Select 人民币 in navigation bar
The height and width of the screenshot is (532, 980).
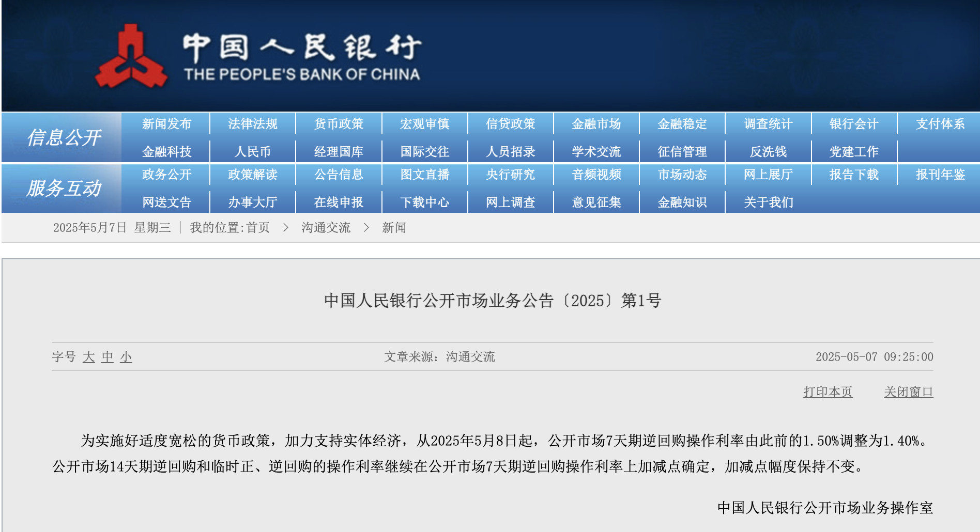(x=252, y=152)
